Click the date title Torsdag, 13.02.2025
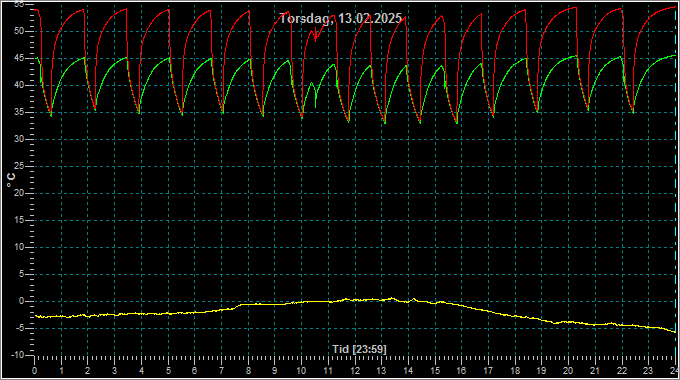 point(340,19)
